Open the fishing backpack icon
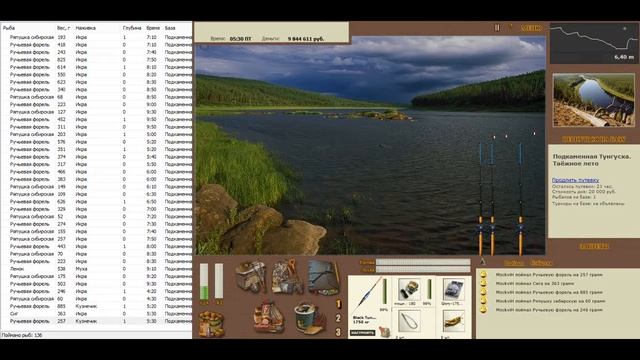This screenshot has height=360, width=640. pos(251,276)
